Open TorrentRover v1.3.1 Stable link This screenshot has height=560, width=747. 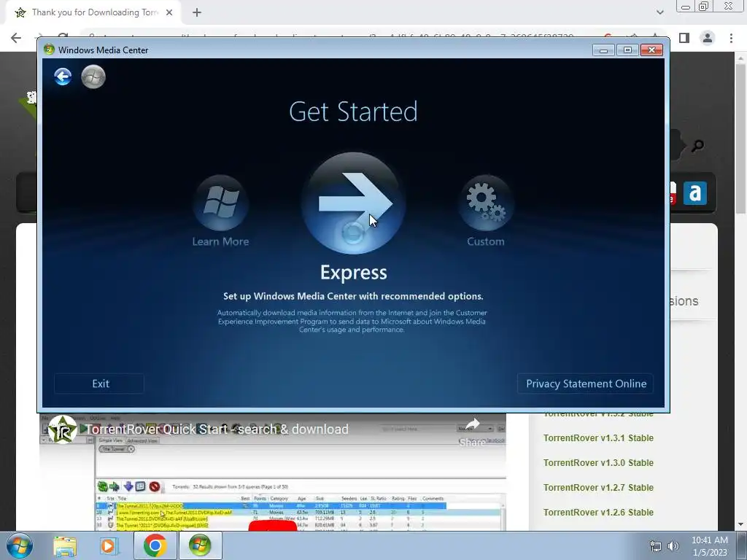tap(598, 438)
